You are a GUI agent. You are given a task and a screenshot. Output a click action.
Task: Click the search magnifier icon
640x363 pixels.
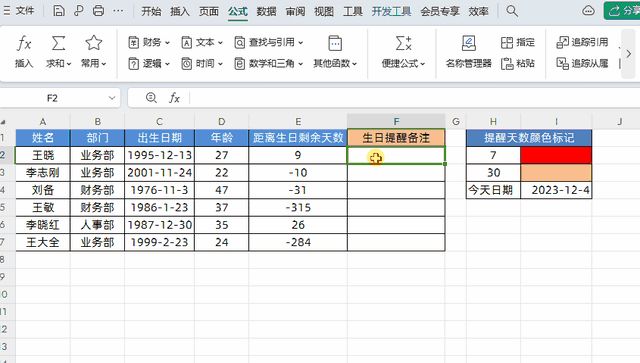(x=512, y=11)
